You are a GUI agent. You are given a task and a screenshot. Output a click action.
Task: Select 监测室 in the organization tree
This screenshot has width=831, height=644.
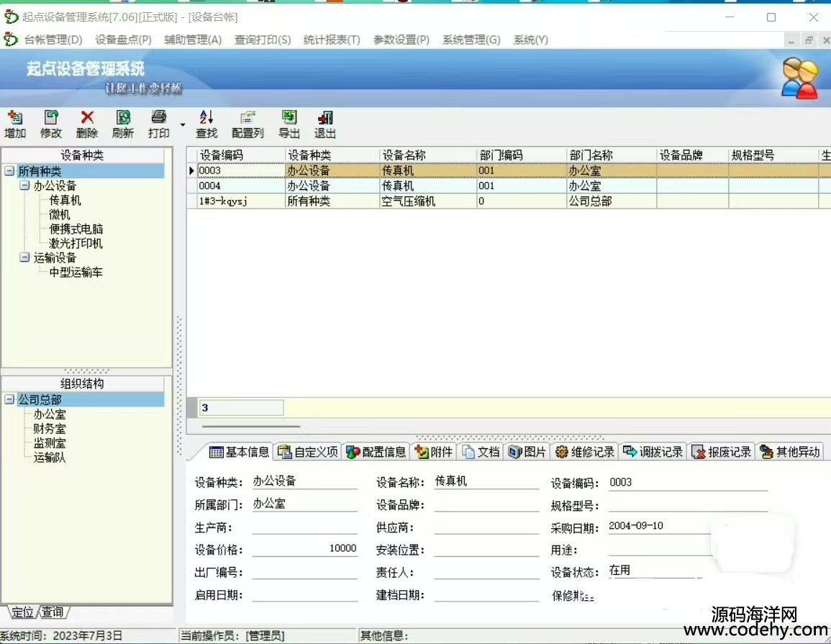(50, 443)
